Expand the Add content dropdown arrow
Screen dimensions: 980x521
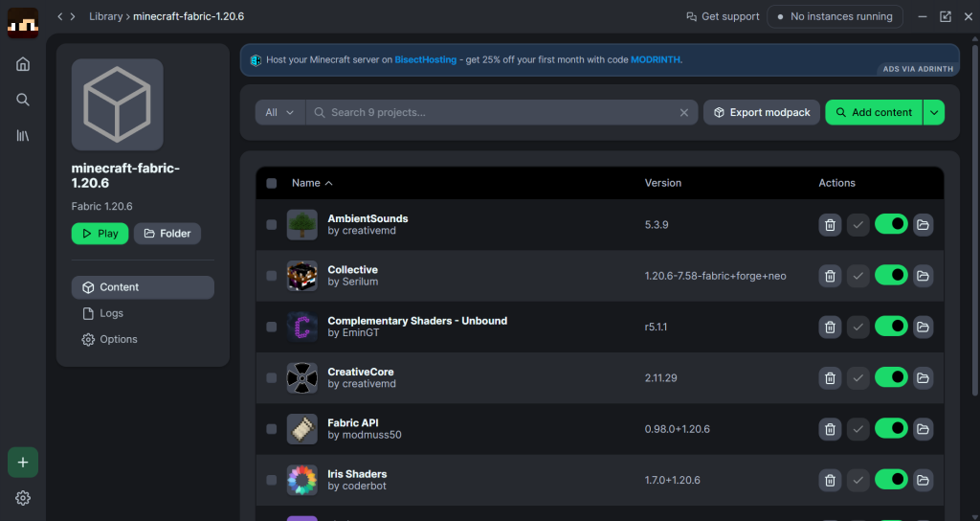tap(934, 113)
